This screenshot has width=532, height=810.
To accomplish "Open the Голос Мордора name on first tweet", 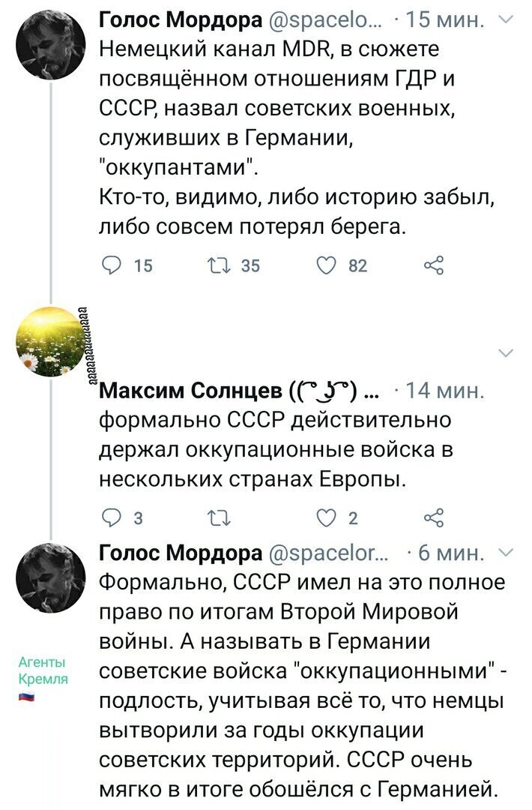I will pos(181,20).
